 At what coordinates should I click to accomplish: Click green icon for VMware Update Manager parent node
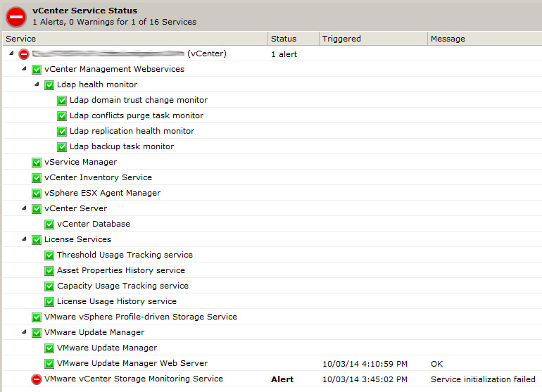point(37,333)
